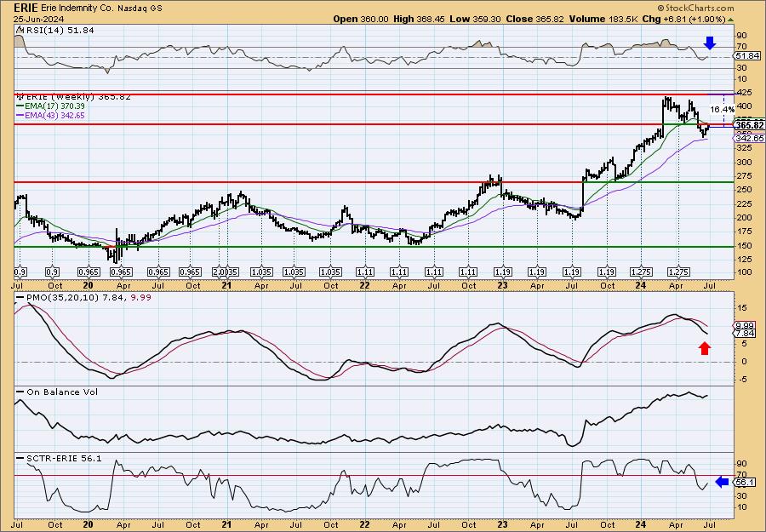Click the Close 365.82 header value
This screenshot has width=766, height=532.
pyautogui.click(x=535, y=19)
